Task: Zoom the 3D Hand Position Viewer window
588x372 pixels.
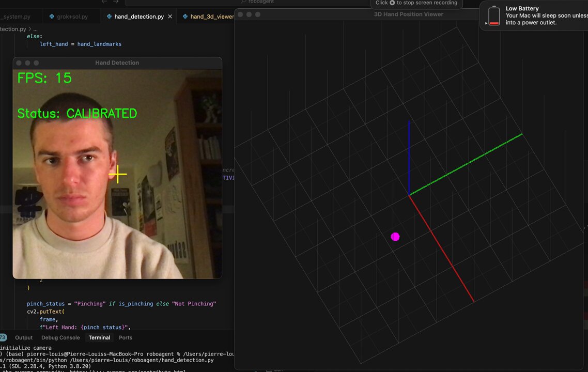Action: pyautogui.click(x=258, y=14)
